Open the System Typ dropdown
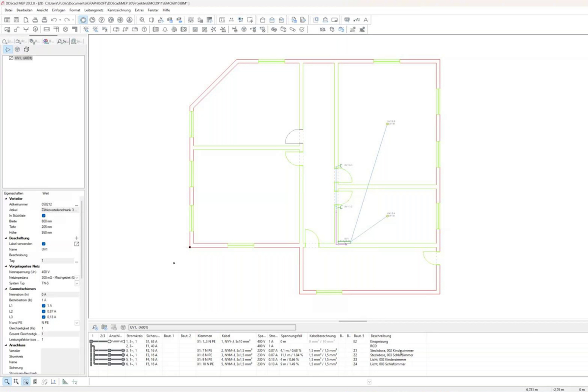This screenshot has width=588, height=392. (x=77, y=283)
